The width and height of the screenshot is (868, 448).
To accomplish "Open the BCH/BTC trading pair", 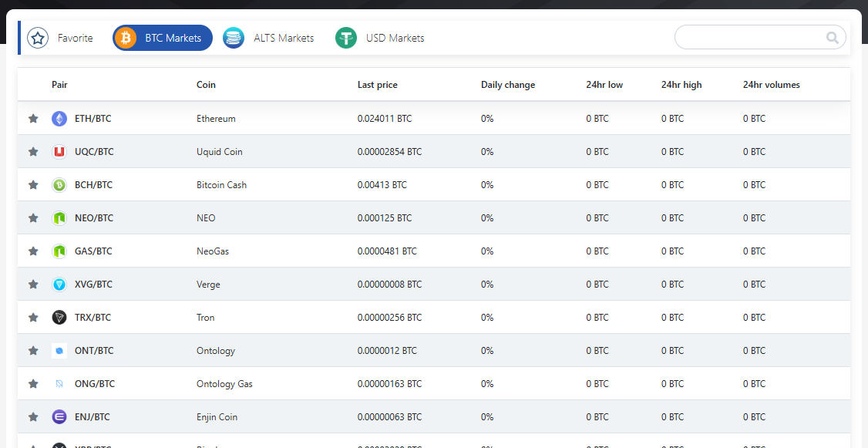I will 93,185.
